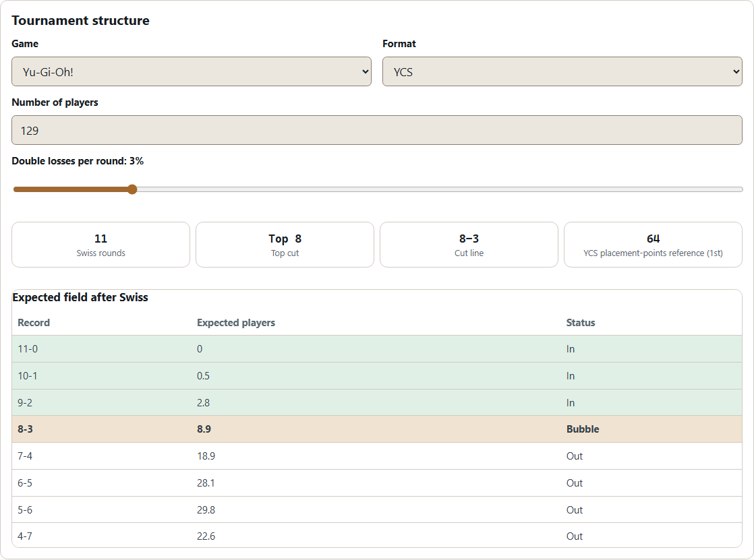The image size is (754, 560).
Task: Click the Swiss rounds card showing 11
Action: 101,245
